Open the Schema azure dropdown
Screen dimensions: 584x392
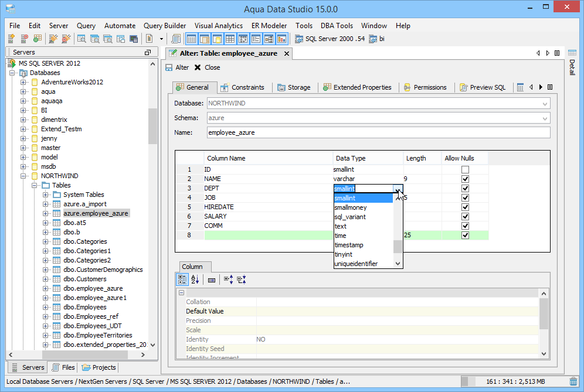coord(545,118)
